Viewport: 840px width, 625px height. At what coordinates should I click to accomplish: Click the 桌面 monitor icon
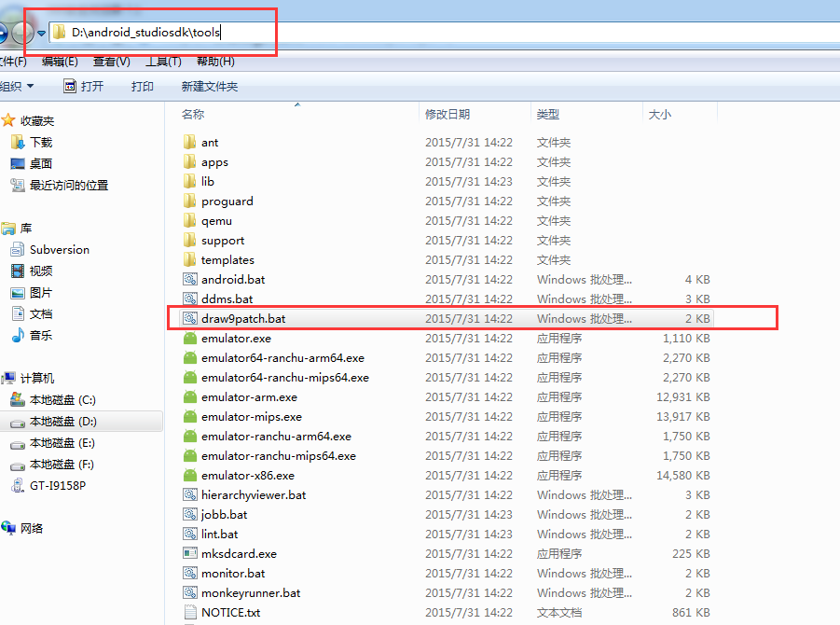18,163
